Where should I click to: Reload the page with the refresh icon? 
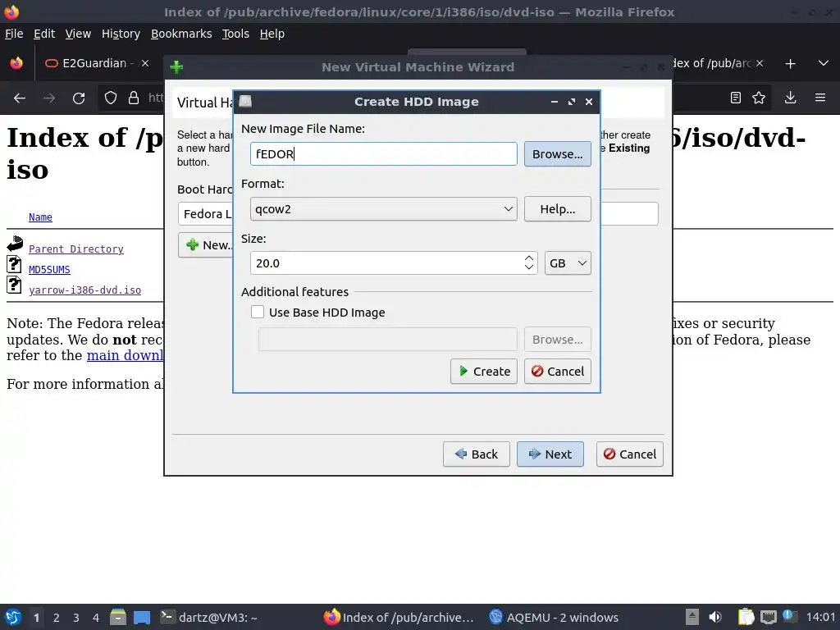[x=79, y=98]
